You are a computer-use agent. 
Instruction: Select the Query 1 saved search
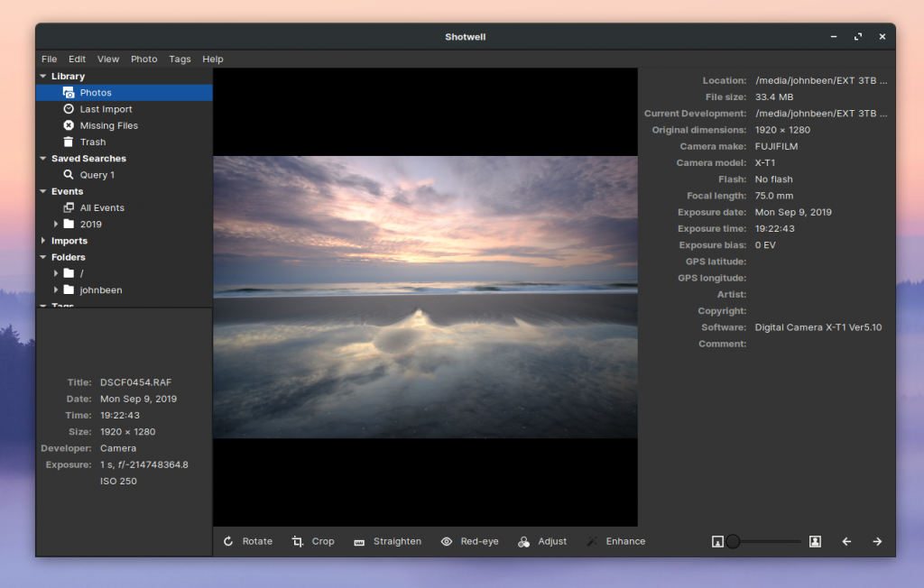124,175
